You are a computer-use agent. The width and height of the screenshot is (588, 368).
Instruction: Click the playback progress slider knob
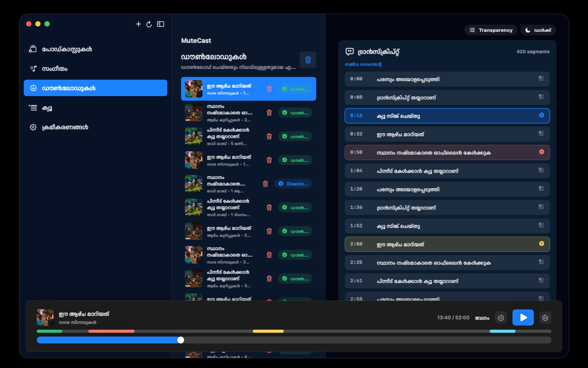coord(180,340)
